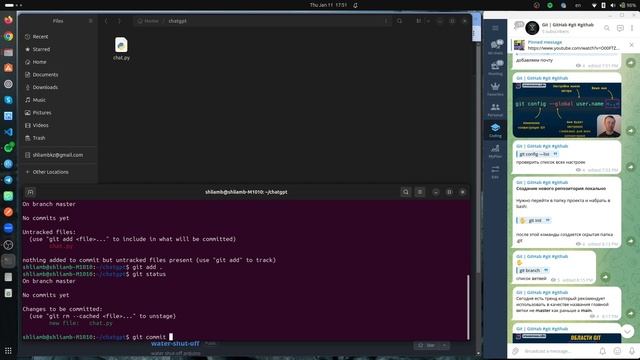640x360 pixels.
Task: Search within the terminal window
Action: (406, 192)
